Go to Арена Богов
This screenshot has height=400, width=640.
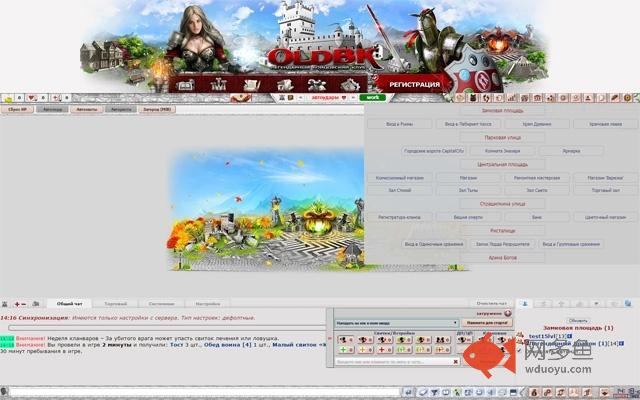tap(502, 258)
